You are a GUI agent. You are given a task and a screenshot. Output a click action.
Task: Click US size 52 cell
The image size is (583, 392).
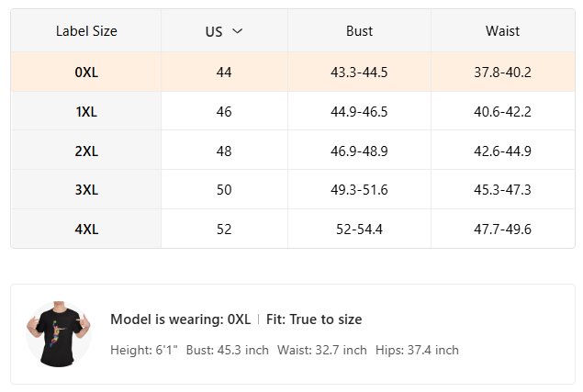coord(224,229)
